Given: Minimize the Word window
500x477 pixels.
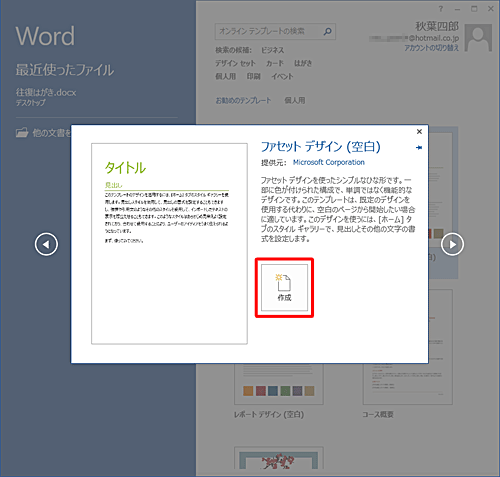Looking at the screenshot, I should click(457, 9).
